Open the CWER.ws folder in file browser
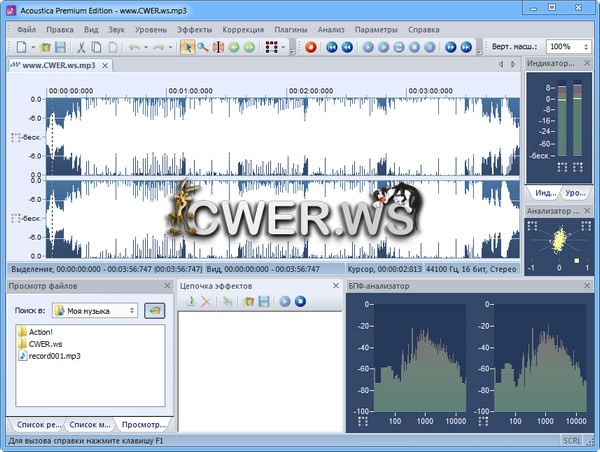This screenshot has height=452, width=600. pyautogui.click(x=45, y=343)
